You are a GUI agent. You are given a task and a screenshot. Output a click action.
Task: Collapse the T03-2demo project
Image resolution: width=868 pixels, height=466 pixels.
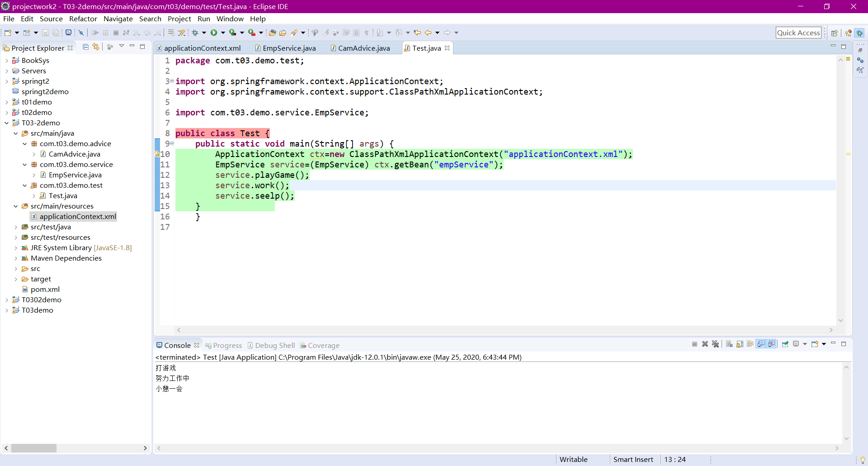7,123
